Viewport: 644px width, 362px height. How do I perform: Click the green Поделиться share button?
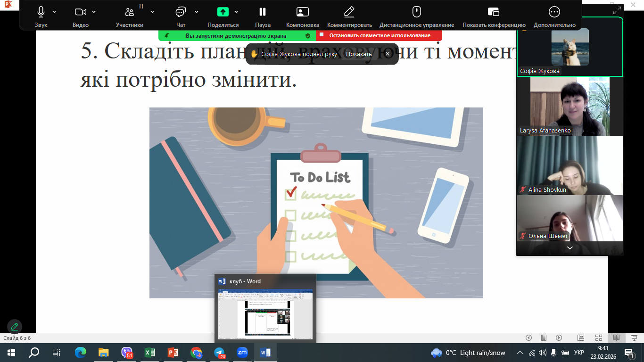[x=223, y=16]
